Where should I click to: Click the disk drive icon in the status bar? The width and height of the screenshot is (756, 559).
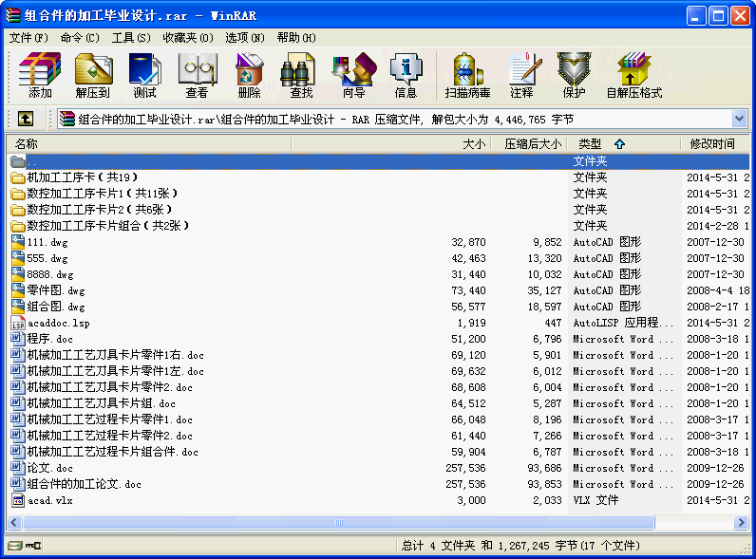point(15,546)
